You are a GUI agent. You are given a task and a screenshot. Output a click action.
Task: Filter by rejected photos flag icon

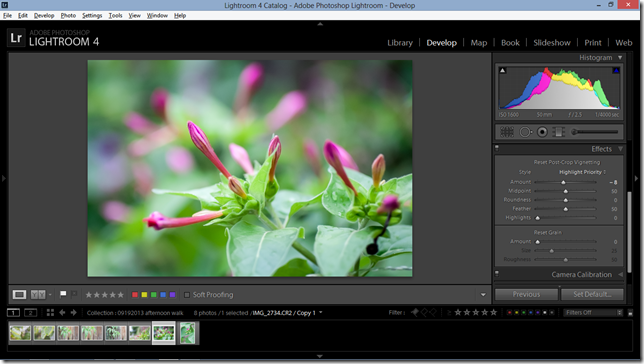pyautogui.click(x=433, y=313)
